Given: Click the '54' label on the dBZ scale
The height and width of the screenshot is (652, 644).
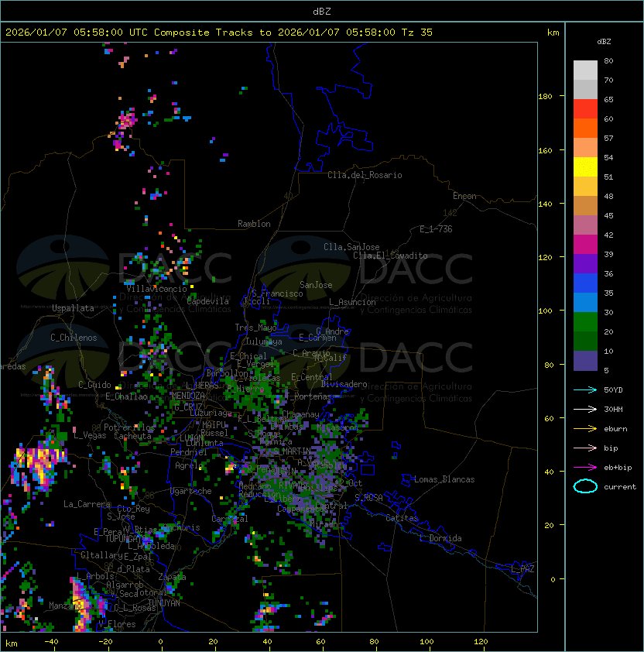Looking at the screenshot, I should (x=608, y=158).
